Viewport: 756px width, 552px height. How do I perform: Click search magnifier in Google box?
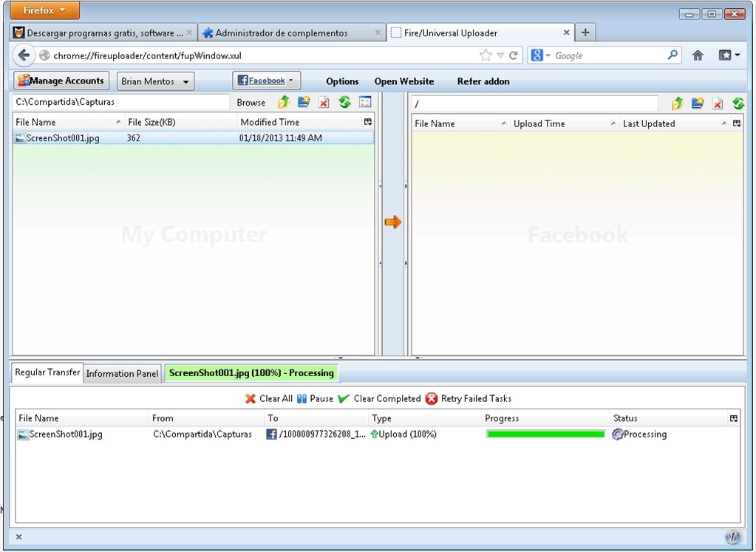click(x=672, y=55)
